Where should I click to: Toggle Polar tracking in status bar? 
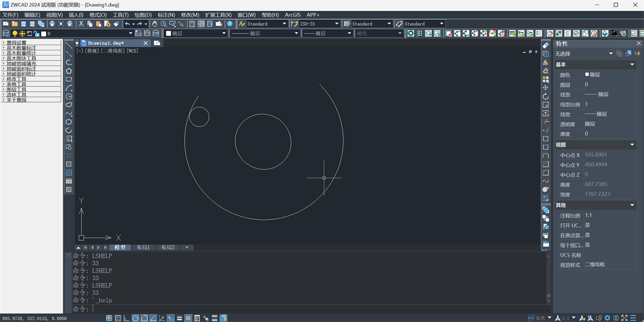(x=135, y=318)
